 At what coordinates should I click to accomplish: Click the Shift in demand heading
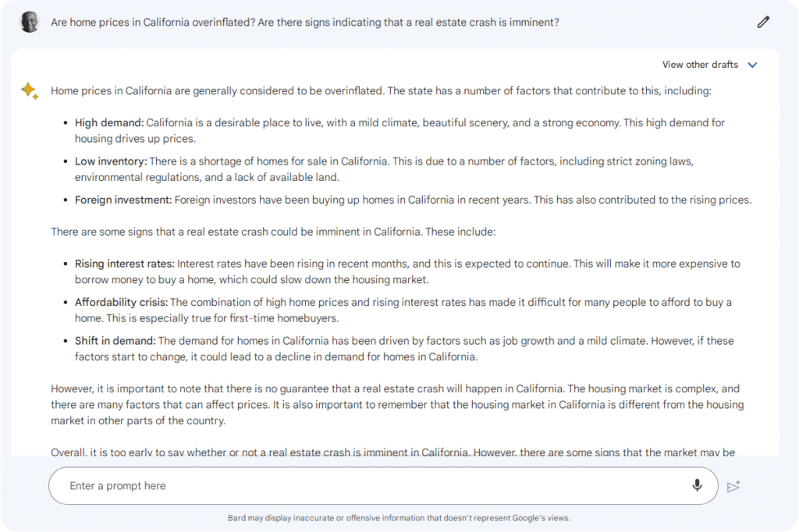115,340
